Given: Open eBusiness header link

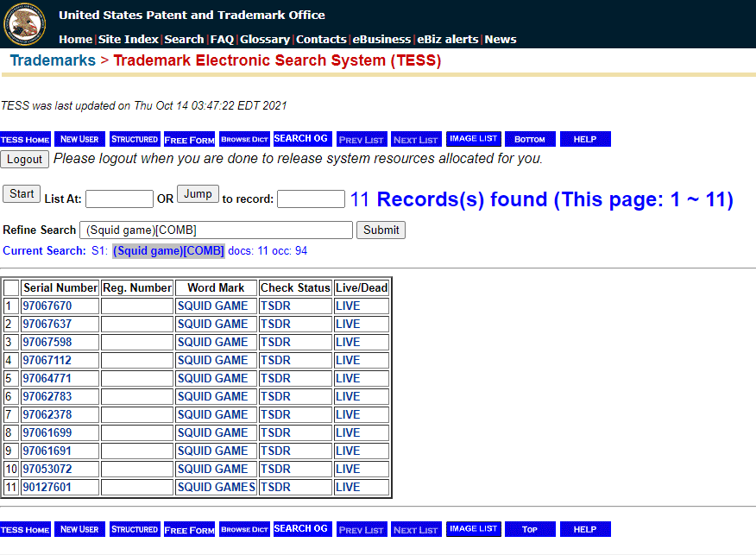Looking at the screenshot, I should 381,40.
